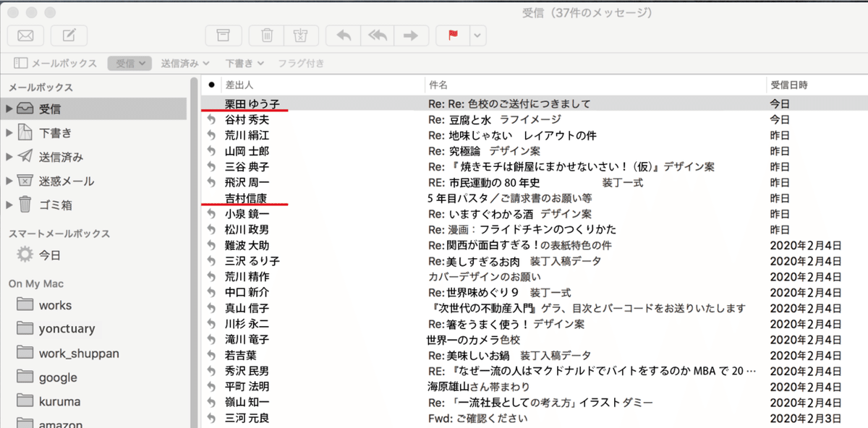Open message 世界一のカメラ色校

534,340
